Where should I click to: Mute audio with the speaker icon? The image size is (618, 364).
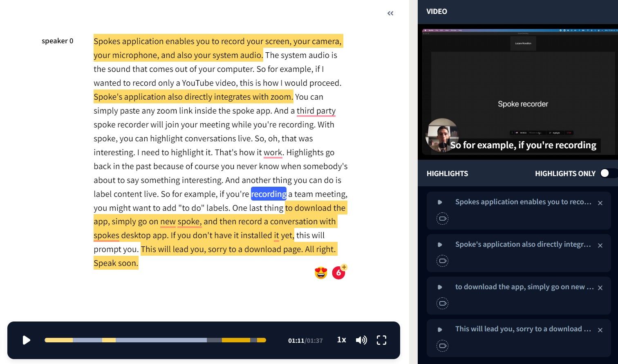pos(361,340)
